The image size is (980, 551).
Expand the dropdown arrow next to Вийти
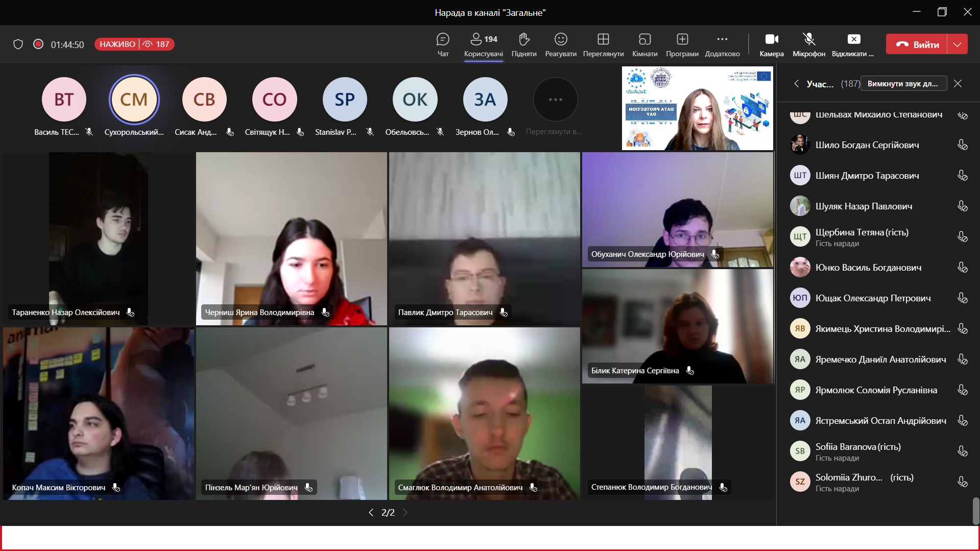958,44
